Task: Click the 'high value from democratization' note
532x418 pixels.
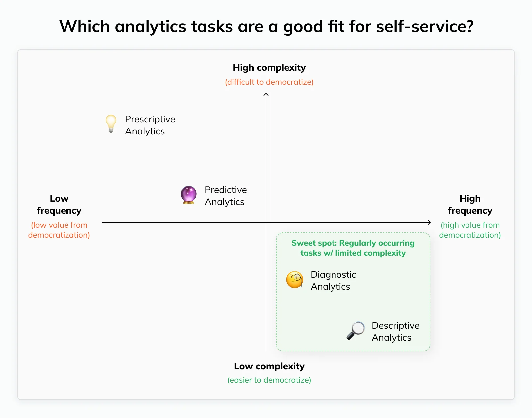Action: pyautogui.click(x=470, y=230)
